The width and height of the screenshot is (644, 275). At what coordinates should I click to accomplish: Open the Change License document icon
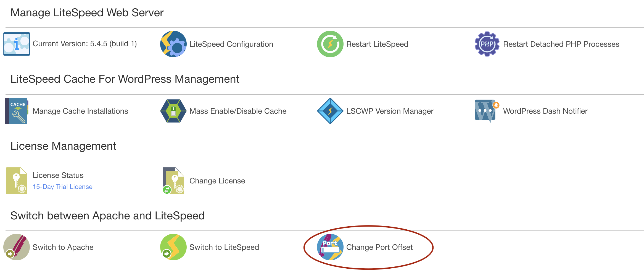pos(173,181)
